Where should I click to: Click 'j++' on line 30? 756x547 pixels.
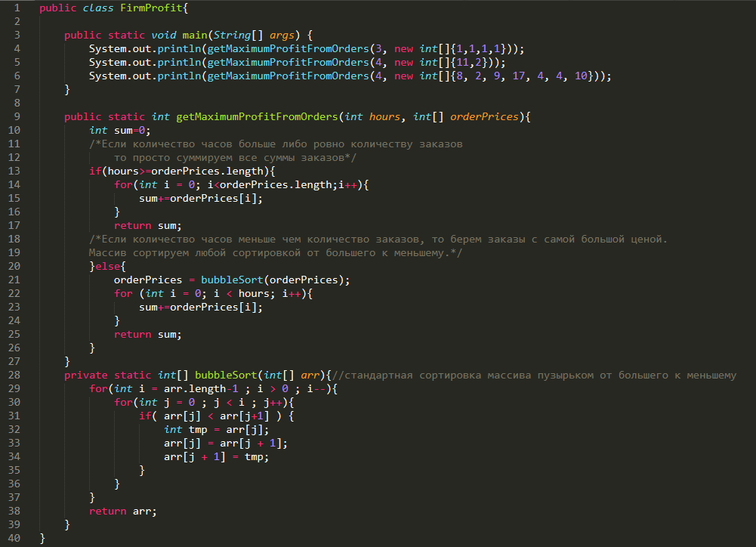point(273,402)
